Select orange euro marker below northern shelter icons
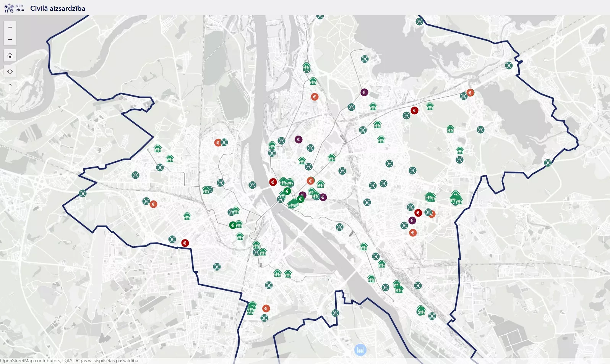 315,97
